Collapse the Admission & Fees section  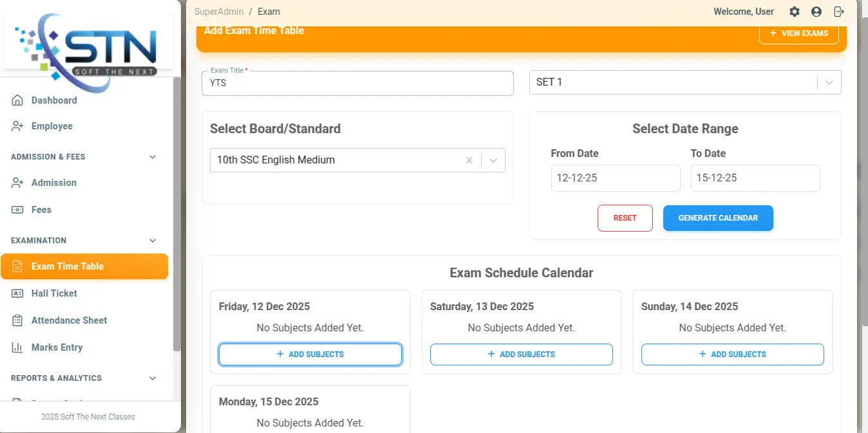click(153, 157)
